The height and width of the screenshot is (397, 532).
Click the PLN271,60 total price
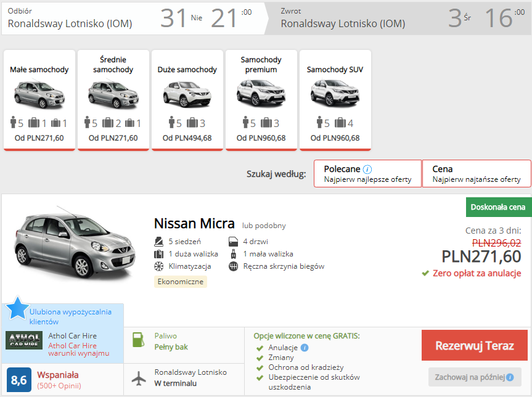tap(481, 256)
